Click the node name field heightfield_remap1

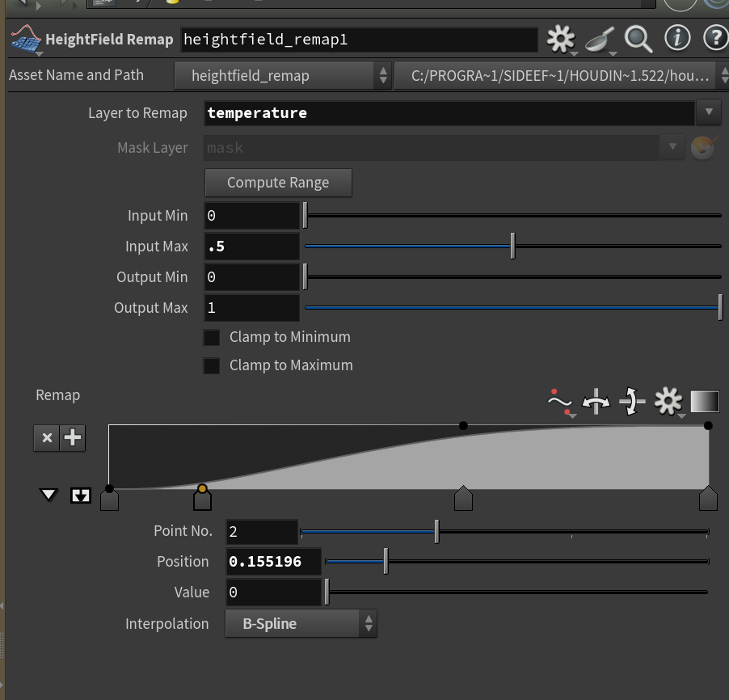pos(358,40)
